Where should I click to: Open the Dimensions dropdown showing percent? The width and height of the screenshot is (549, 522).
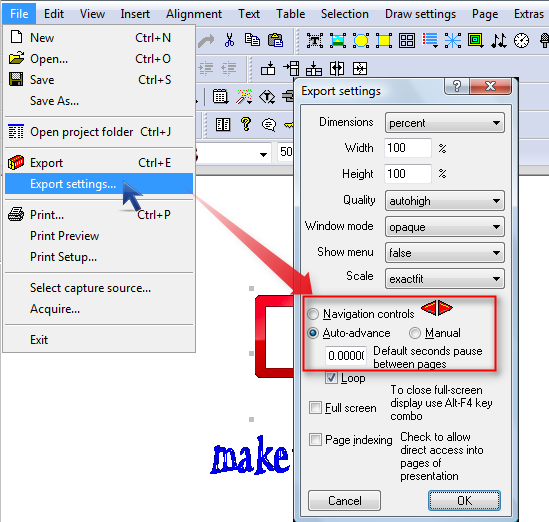click(x=445, y=123)
